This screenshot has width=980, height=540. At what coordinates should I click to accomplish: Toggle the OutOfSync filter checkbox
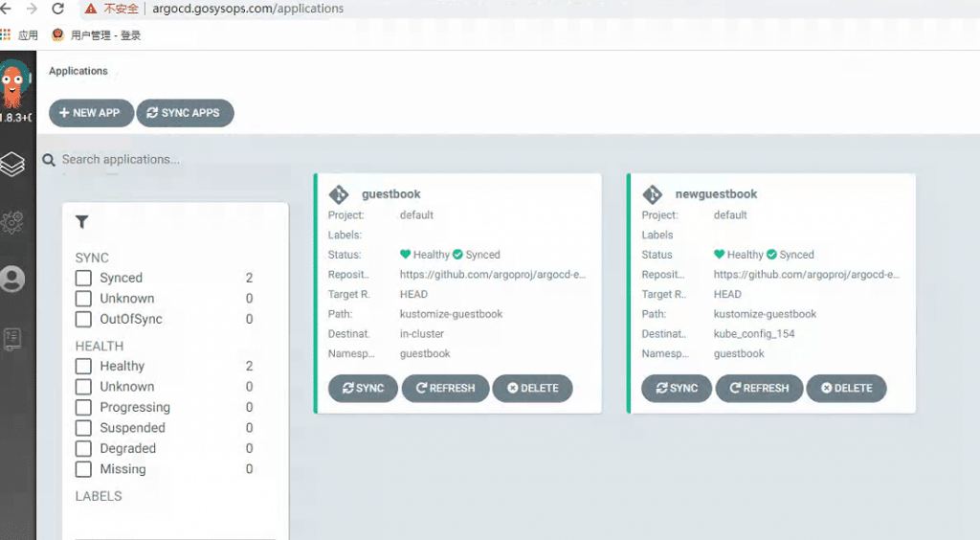coord(83,320)
